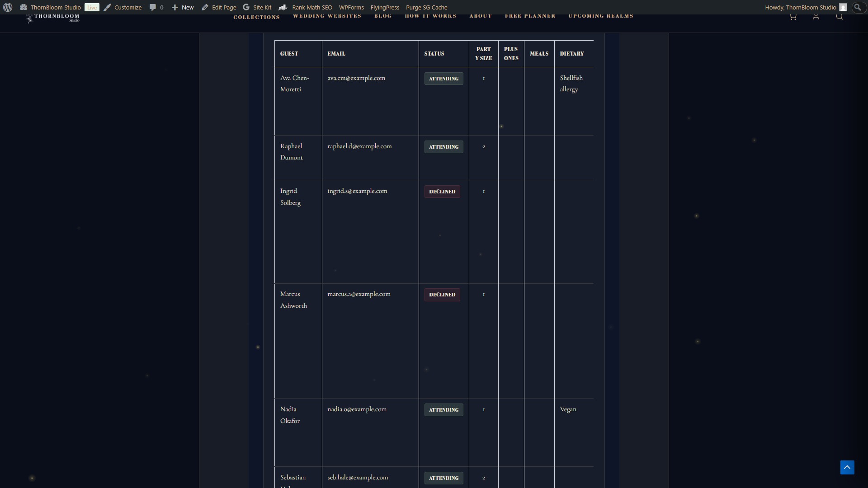Click Nadia Okafor's Attending badge
This screenshot has height=488, width=868.
(x=443, y=410)
